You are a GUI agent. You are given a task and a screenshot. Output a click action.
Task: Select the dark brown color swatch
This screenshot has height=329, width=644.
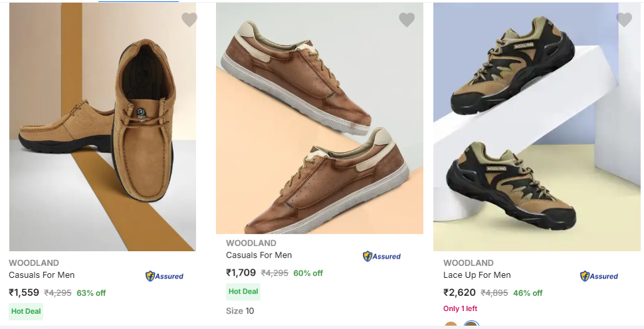471,326
